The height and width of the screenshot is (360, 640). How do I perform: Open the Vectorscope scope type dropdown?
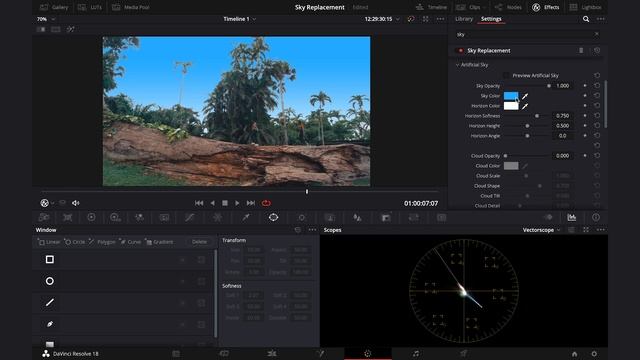[542, 230]
